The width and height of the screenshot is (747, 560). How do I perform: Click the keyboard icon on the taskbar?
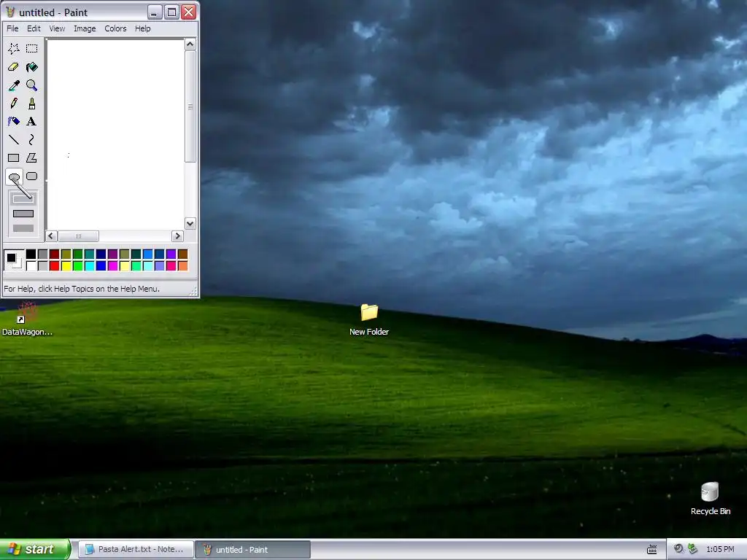point(652,550)
